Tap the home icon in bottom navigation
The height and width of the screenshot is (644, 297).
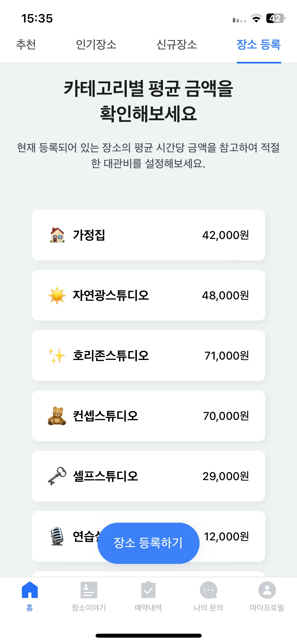tap(30, 590)
